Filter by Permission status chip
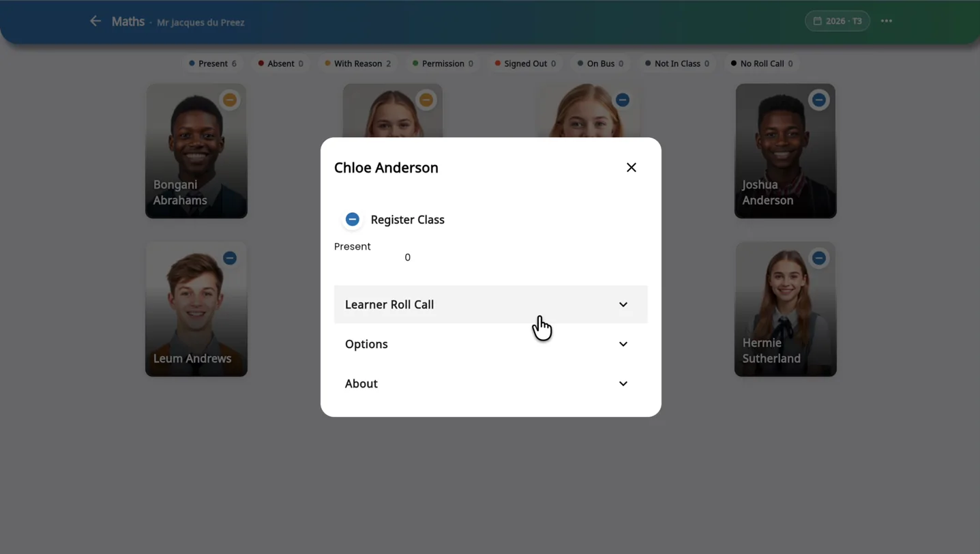This screenshot has width=980, height=554. pos(442,63)
